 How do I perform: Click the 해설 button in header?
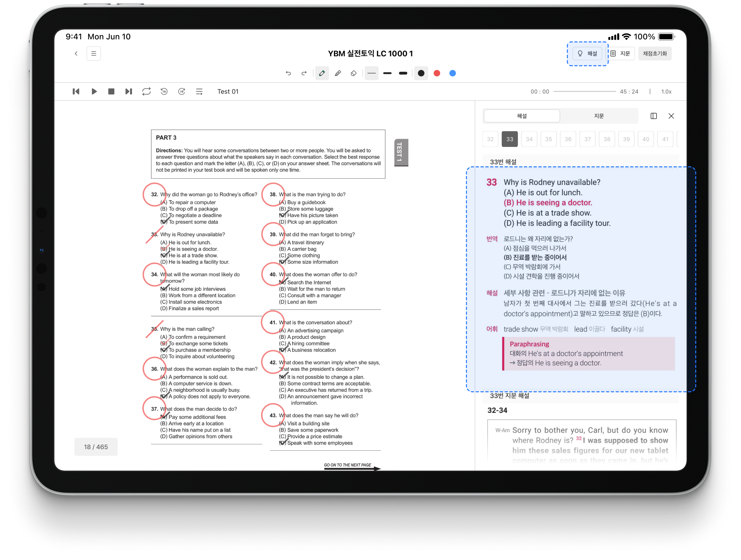[588, 54]
